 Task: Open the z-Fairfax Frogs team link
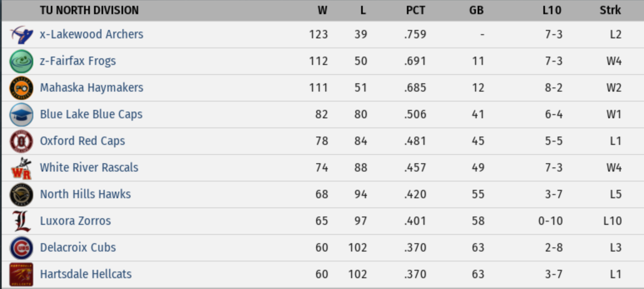(x=78, y=61)
